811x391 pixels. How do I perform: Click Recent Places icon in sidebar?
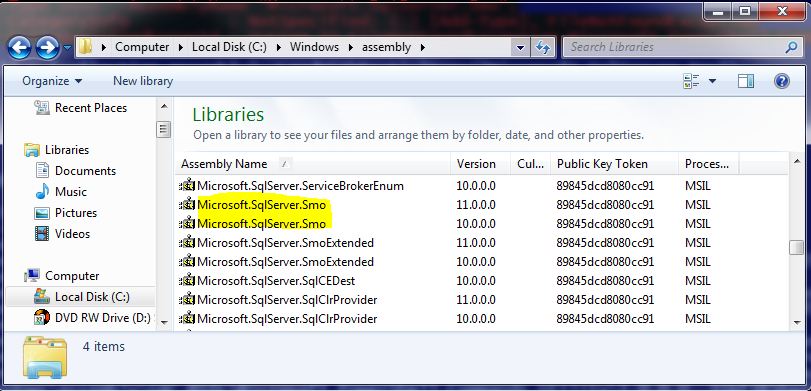(x=42, y=107)
